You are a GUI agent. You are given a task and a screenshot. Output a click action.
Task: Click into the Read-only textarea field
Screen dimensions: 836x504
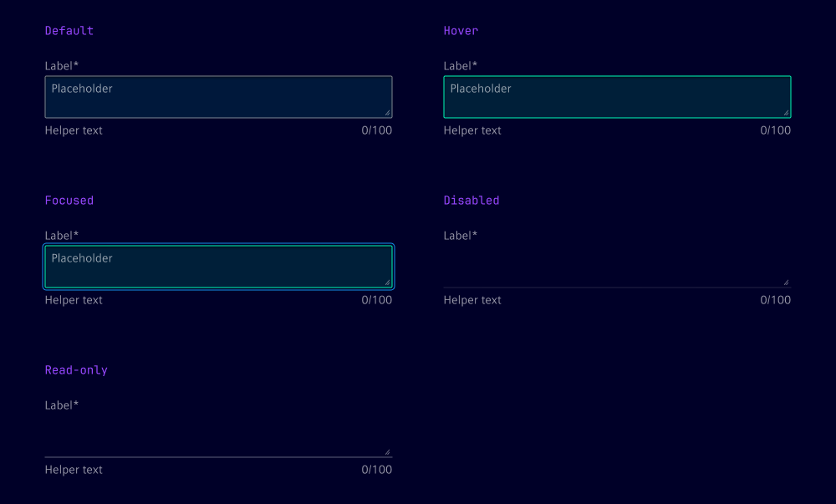(x=217, y=437)
